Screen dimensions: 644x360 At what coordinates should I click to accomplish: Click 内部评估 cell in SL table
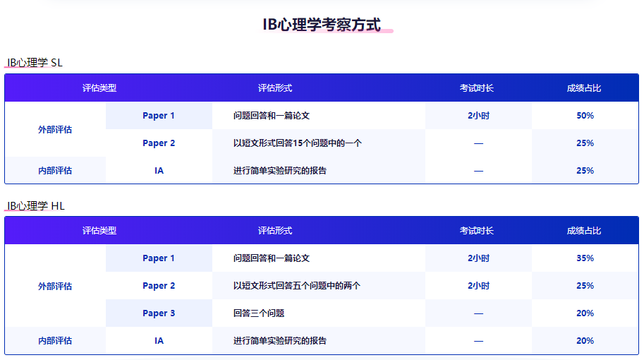(55, 171)
